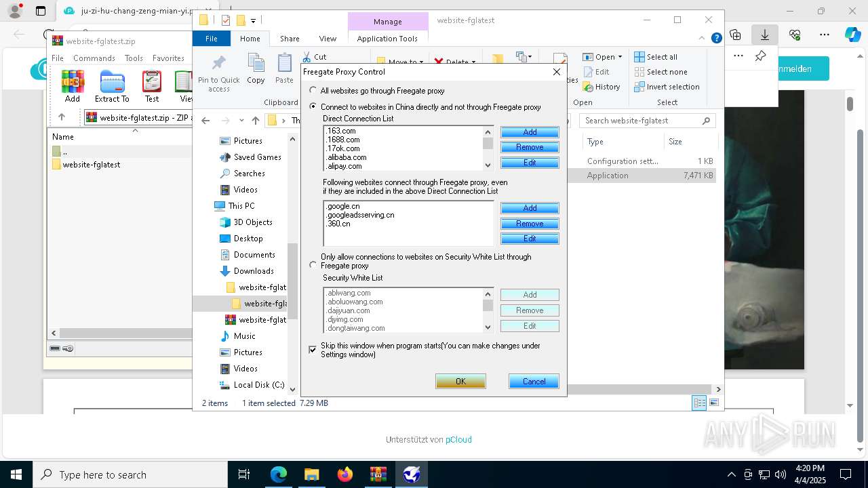
Task: Open Microsoft Edge from the taskbar
Action: click(279, 474)
